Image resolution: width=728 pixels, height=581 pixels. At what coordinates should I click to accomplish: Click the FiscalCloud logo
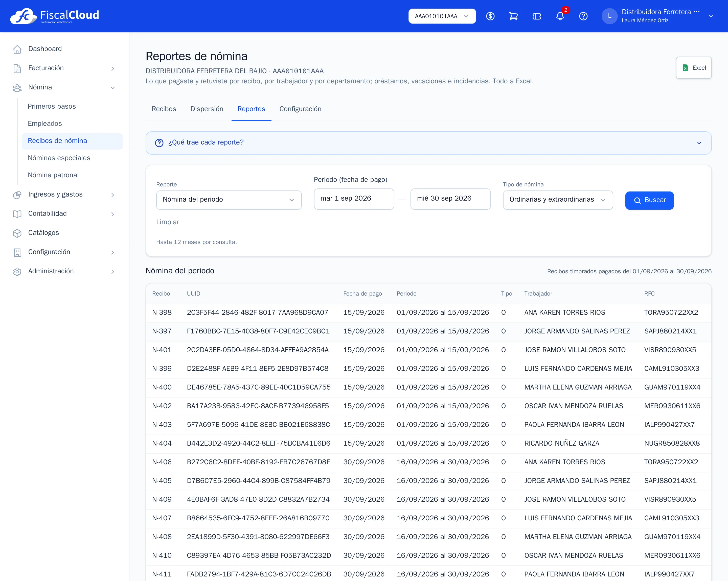click(54, 16)
